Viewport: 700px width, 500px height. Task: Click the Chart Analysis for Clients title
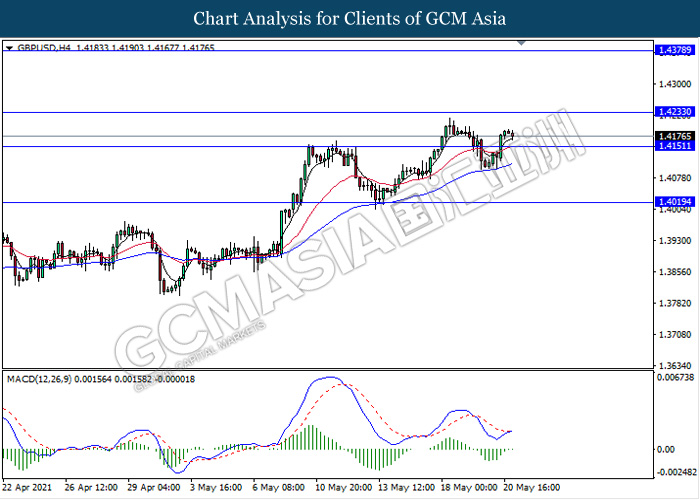coord(350,18)
